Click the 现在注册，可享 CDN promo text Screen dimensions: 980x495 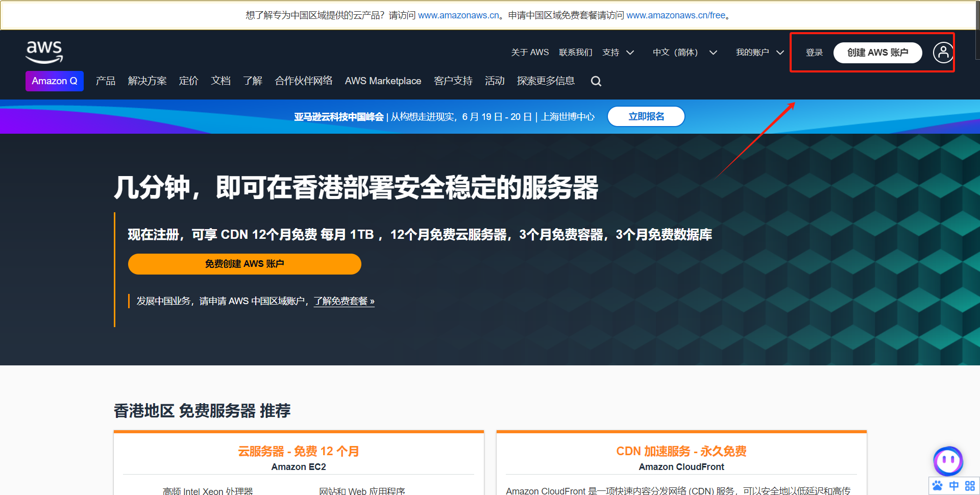420,235
